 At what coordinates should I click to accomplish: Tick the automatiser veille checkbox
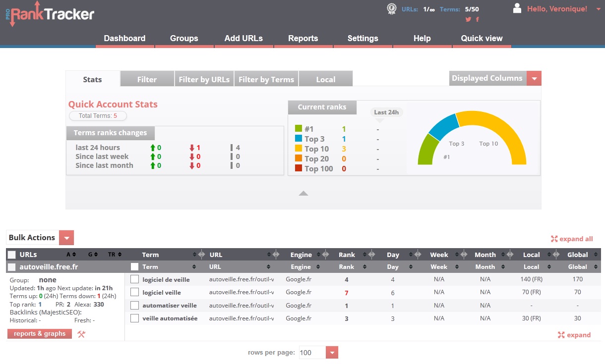(134, 306)
